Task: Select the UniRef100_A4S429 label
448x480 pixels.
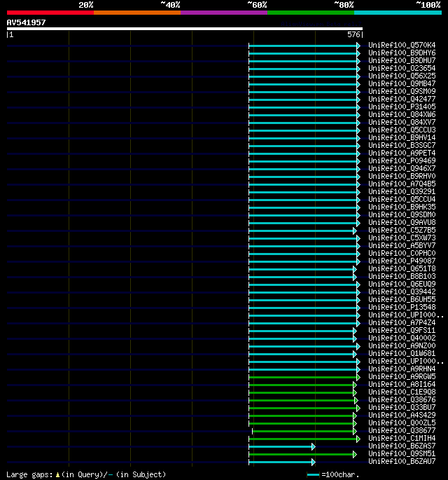Action: tap(402, 415)
